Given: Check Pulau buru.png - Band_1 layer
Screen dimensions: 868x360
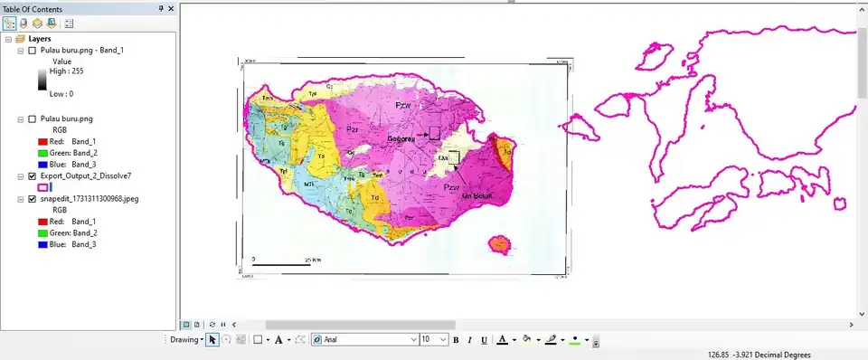Looking at the screenshot, I should point(33,50).
